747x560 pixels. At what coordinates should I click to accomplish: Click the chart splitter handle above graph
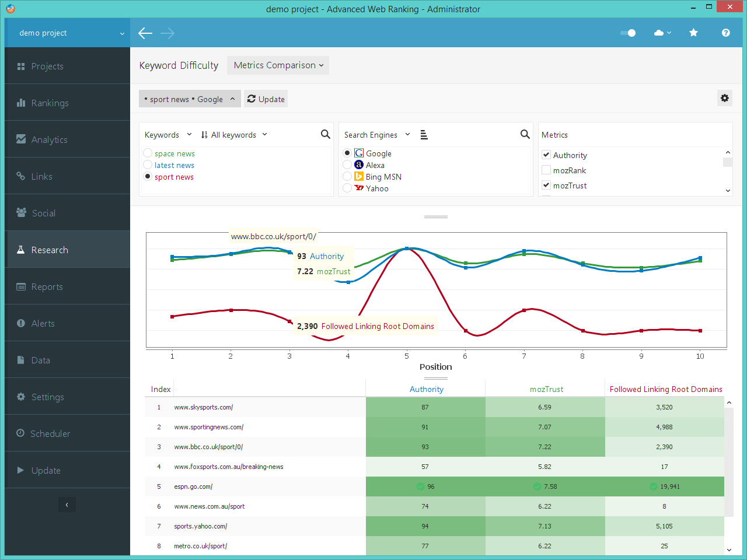click(x=436, y=216)
